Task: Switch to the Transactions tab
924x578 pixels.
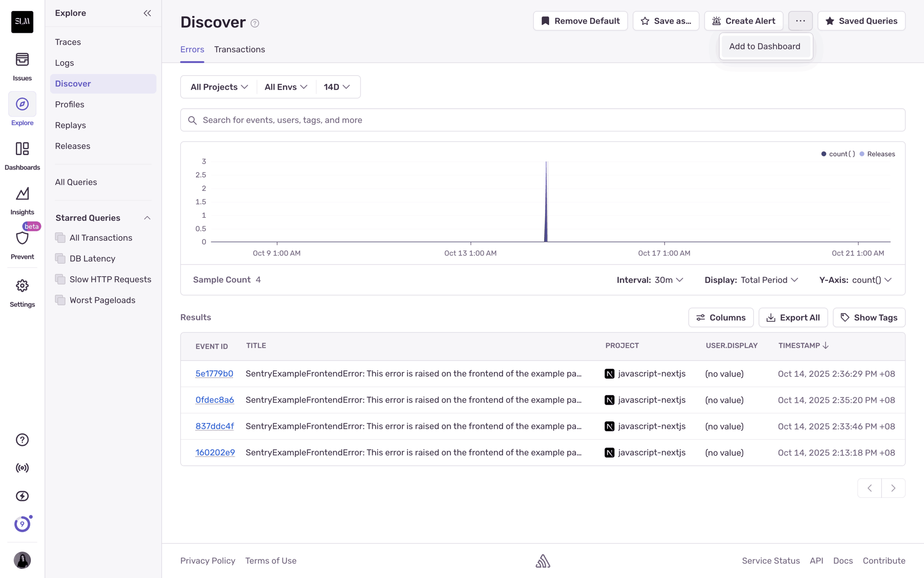Action: coord(240,49)
